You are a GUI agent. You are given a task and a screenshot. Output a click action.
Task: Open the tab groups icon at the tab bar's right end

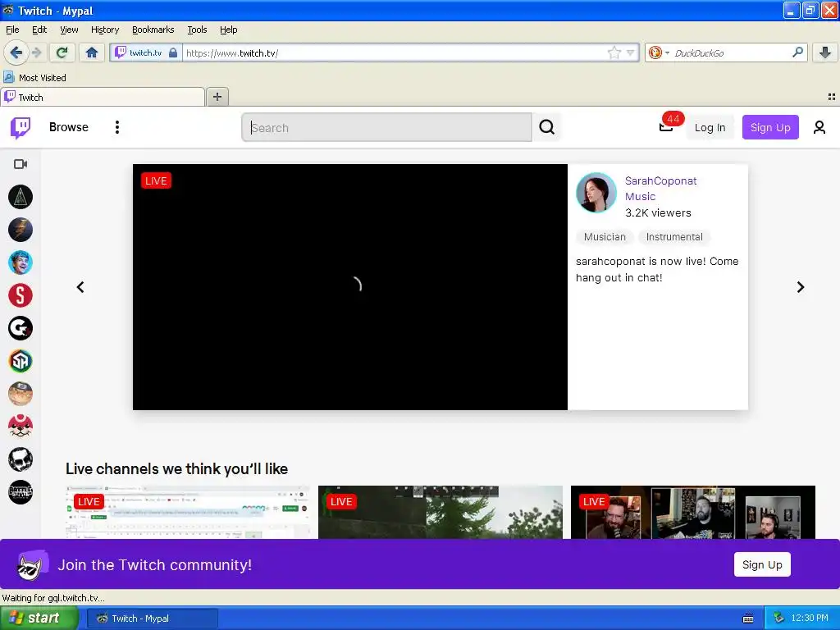coord(832,97)
